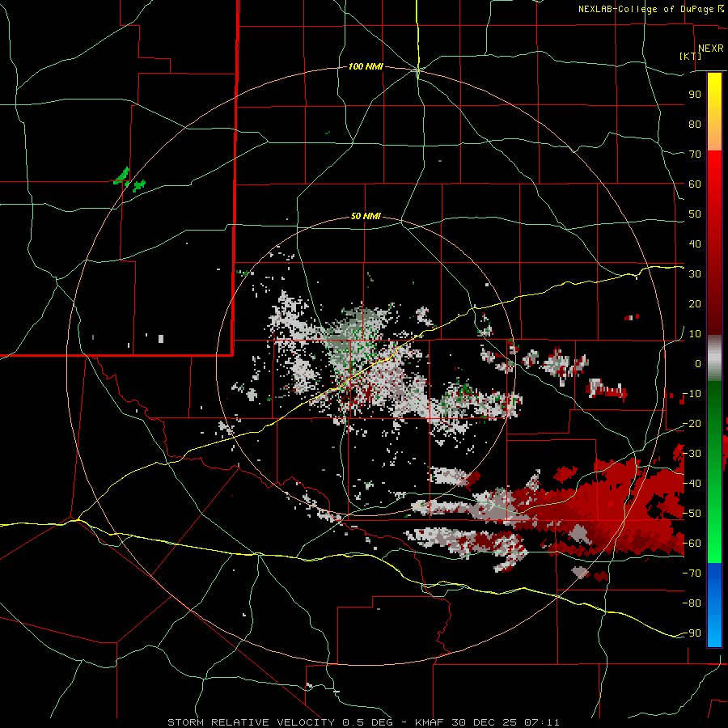Click the positive 20 scale label
The height and width of the screenshot is (728, 728).
[x=695, y=303]
